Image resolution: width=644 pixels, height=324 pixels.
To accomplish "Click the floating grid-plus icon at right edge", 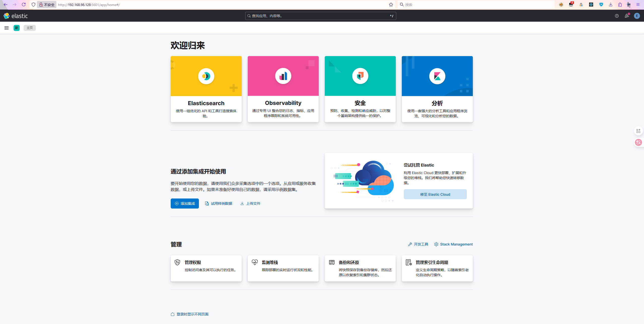I will (x=638, y=131).
